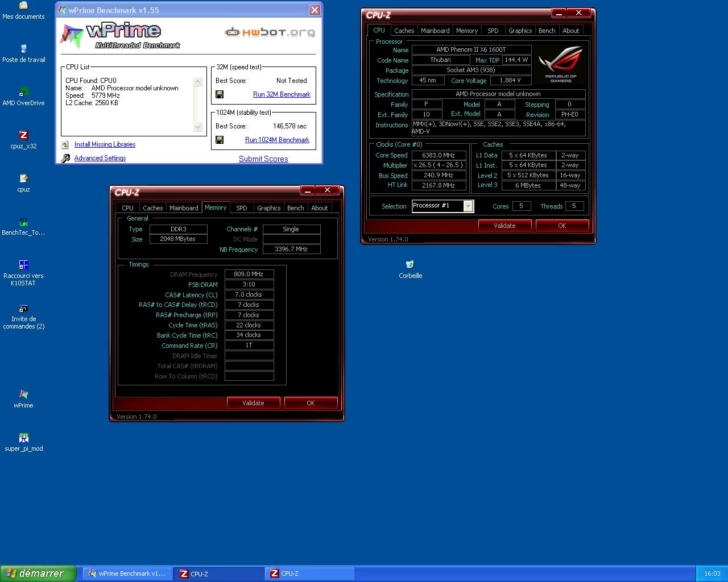This screenshot has height=582, width=728.
Task: Open Graphics tab in the Memory window
Action: pyautogui.click(x=268, y=208)
